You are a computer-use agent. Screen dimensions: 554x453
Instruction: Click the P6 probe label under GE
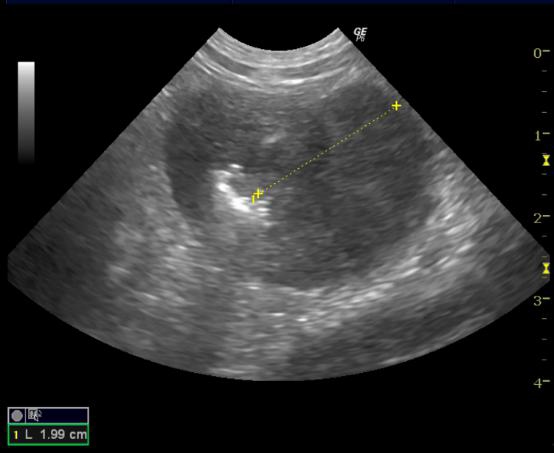360,39
